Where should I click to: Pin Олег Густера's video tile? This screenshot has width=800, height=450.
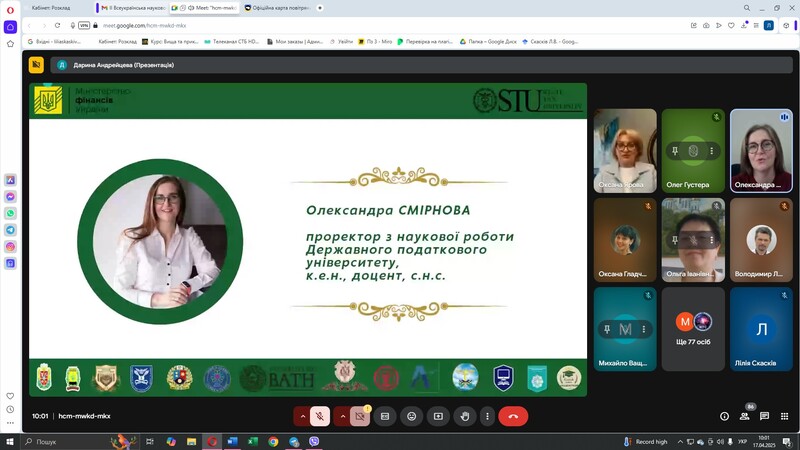[675, 151]
